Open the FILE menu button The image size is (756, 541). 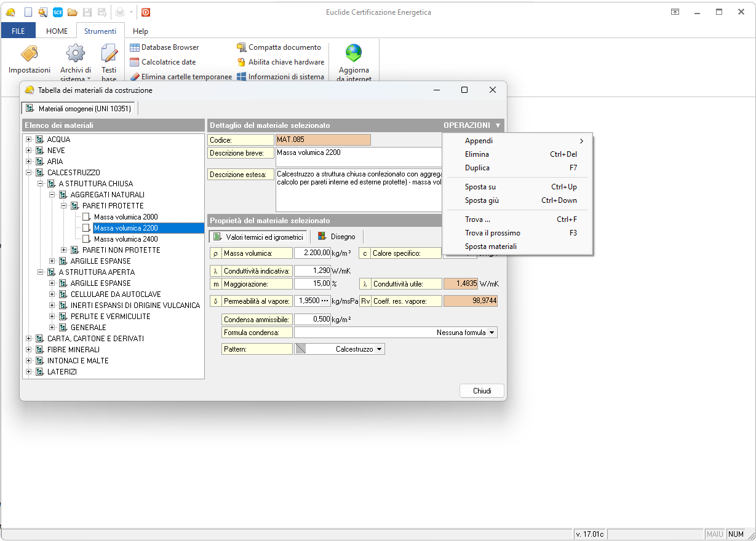(18, 31)
